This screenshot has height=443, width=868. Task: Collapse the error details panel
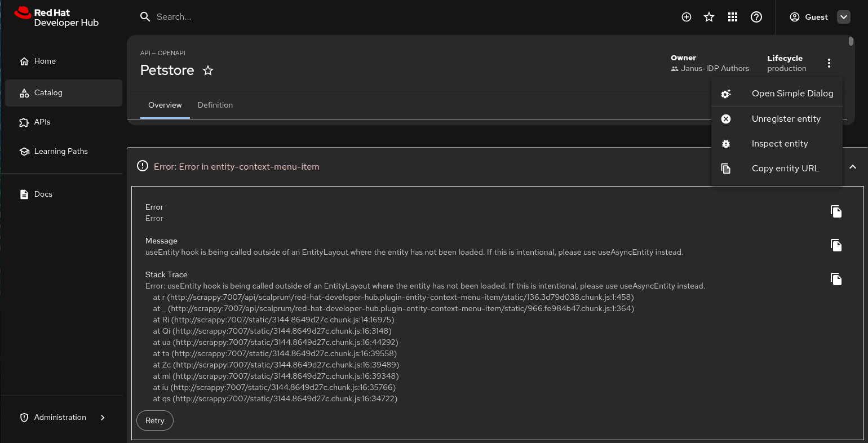tap(853, 167)
